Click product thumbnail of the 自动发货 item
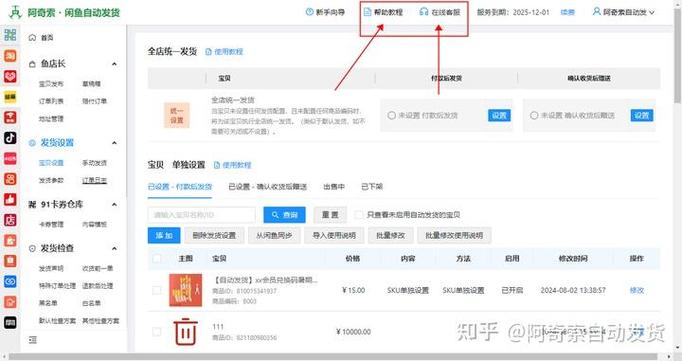This screenshot has height=361, width=682. (185, 290)
